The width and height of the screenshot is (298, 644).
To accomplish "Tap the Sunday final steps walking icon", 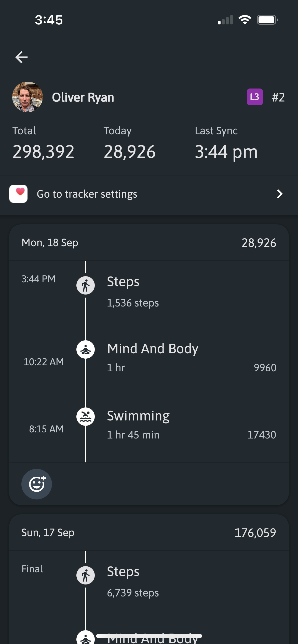I will tap(86, 575).
